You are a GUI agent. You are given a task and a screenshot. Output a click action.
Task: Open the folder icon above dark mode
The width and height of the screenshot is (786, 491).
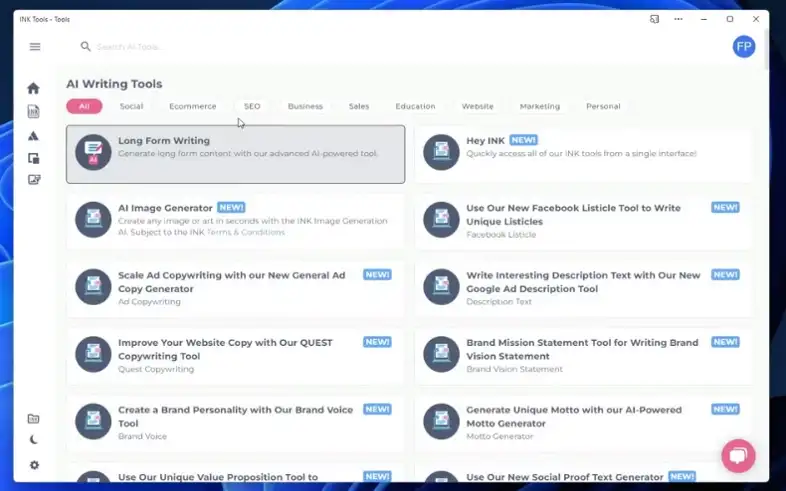click(34, 418)
